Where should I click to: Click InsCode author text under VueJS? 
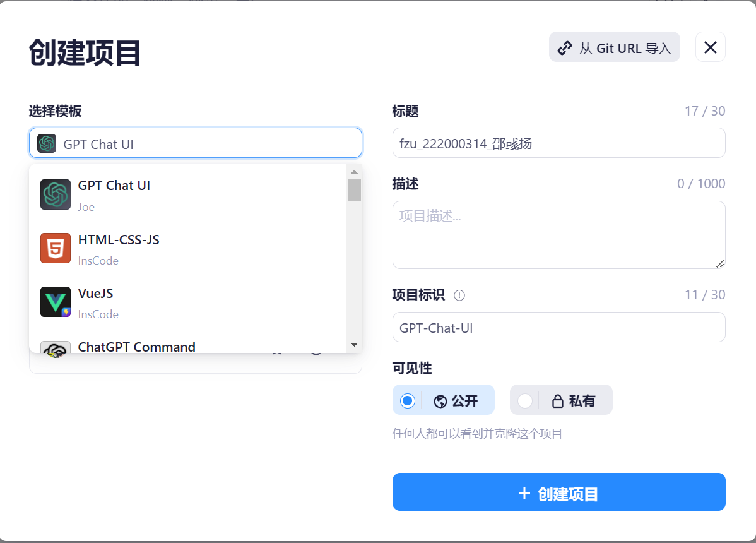[x=98, y=314]
